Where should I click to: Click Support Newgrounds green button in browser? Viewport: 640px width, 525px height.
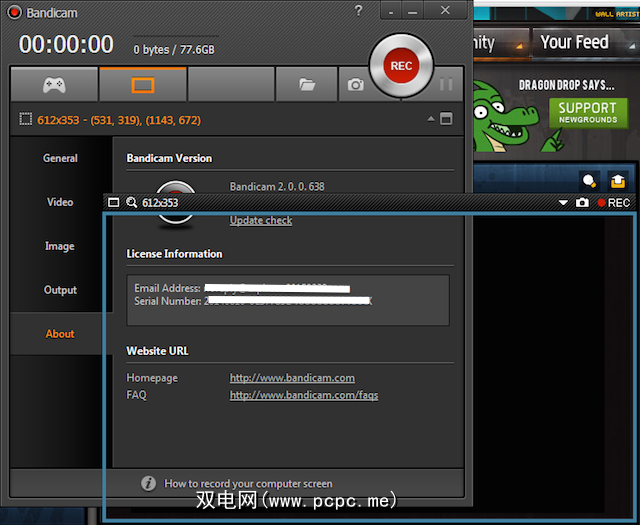click(588, 113)
